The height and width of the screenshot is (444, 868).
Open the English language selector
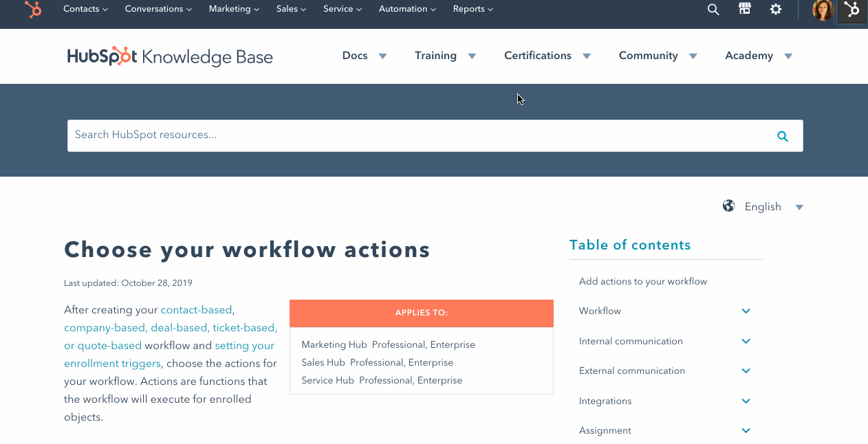click(774, 207)
